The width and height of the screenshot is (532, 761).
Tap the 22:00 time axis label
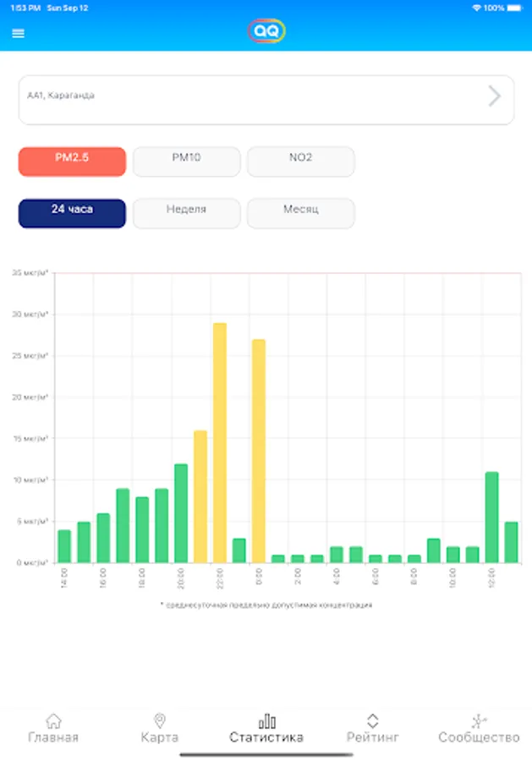pyautogui.click(x=220, y=578)
